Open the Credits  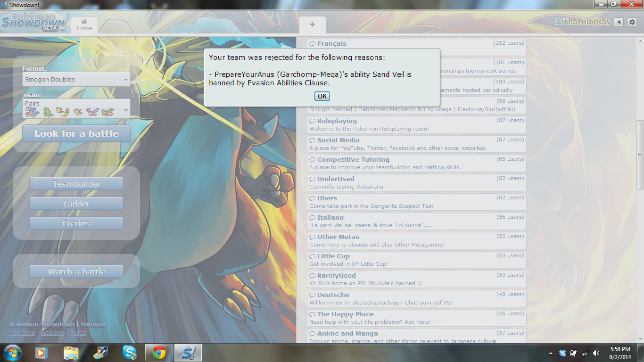pos(76,223)
